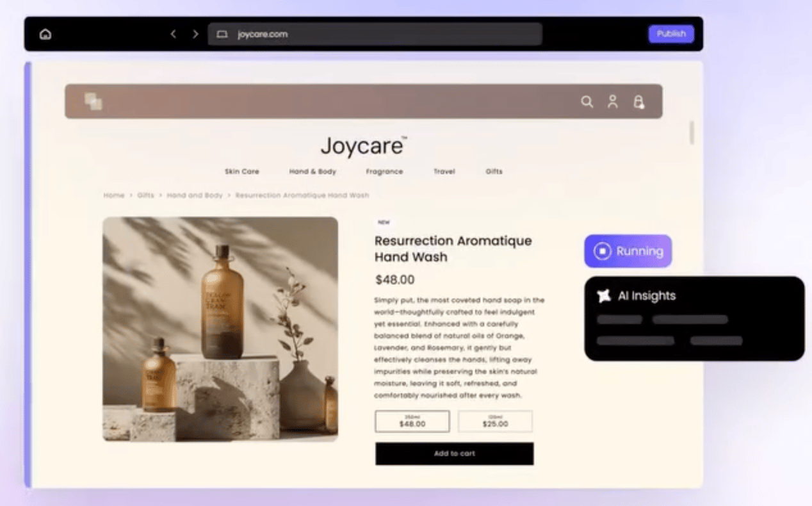Go forward with the right arrow

click(x=195, y=34)
